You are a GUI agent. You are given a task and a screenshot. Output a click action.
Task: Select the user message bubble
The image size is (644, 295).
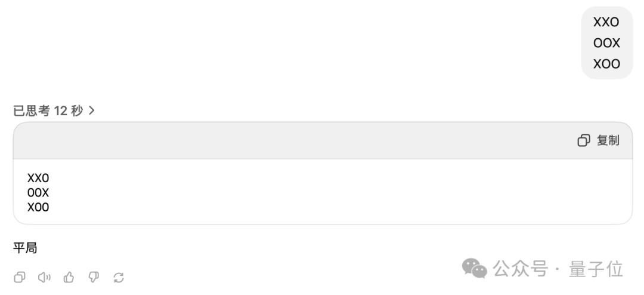(x=606, y=43)
